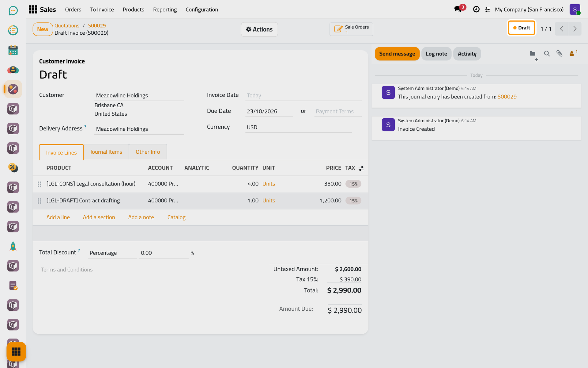
Task: Open the Customer Meadowline Holdings selector
Action: (139, 95)
